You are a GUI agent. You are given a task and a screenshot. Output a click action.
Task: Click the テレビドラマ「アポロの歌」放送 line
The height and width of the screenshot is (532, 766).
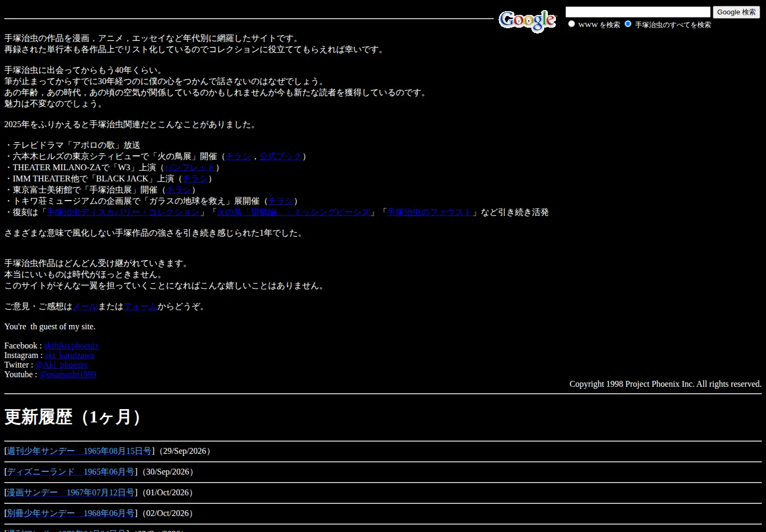(x=72, y=145)
